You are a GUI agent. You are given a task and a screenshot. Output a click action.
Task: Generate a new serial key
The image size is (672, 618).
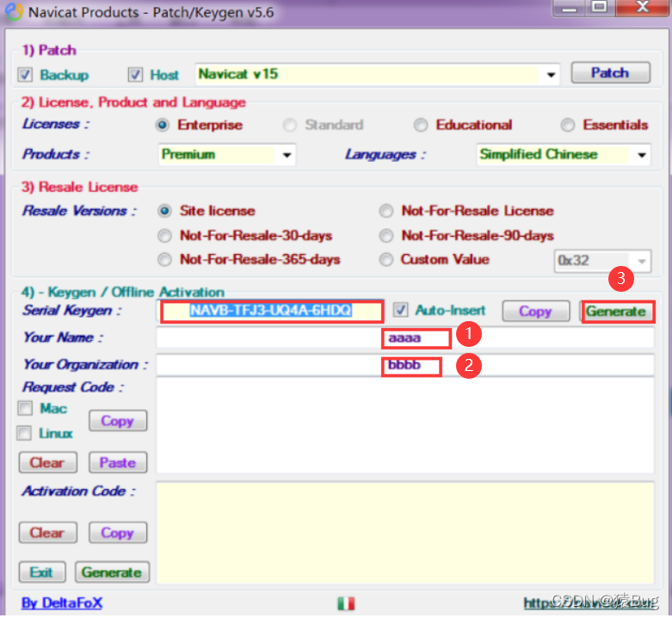(616, 312)
